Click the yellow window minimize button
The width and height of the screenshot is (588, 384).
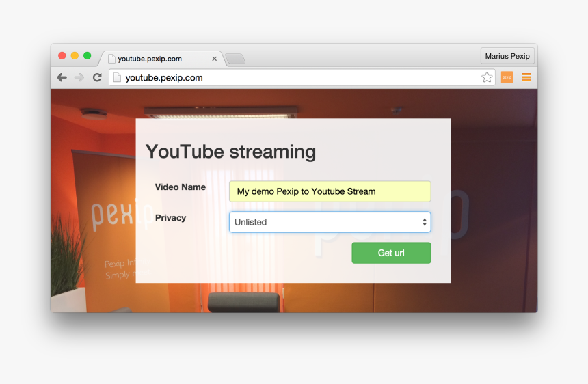pos(75,56)
